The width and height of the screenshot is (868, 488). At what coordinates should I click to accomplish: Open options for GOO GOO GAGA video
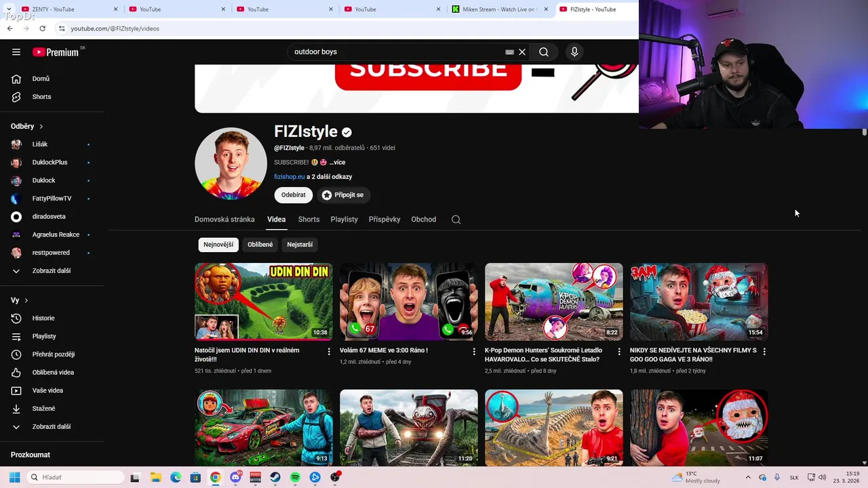764,352
